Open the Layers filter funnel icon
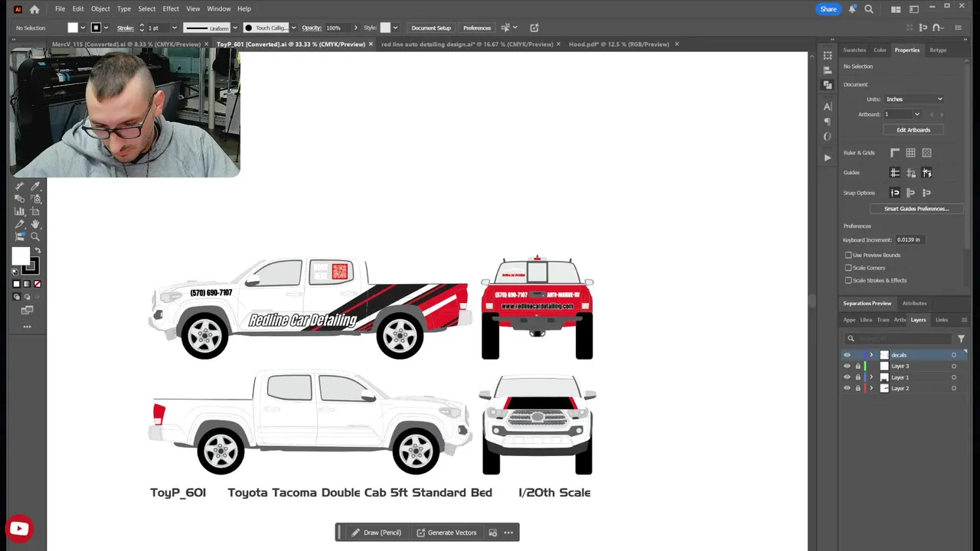 coord(961,338)
